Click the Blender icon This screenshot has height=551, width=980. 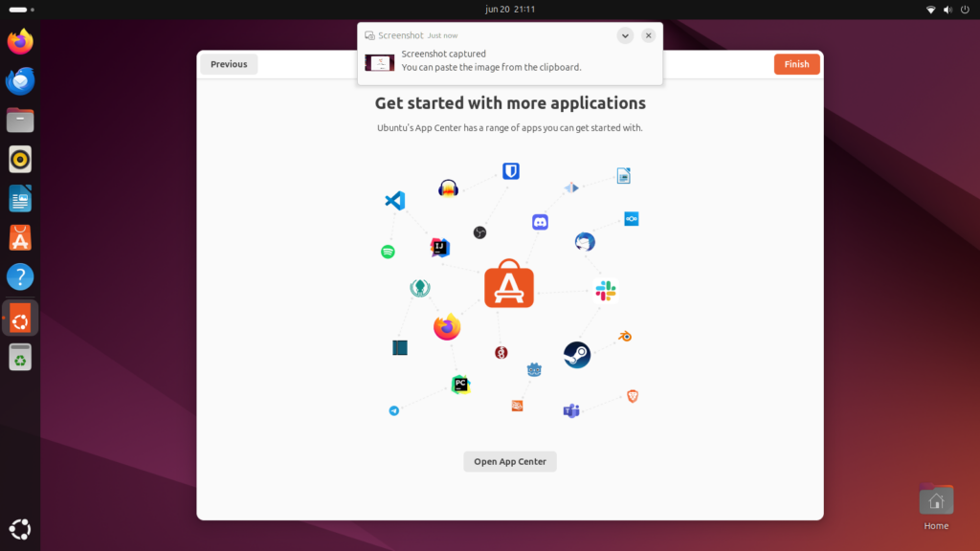point(625,336)
